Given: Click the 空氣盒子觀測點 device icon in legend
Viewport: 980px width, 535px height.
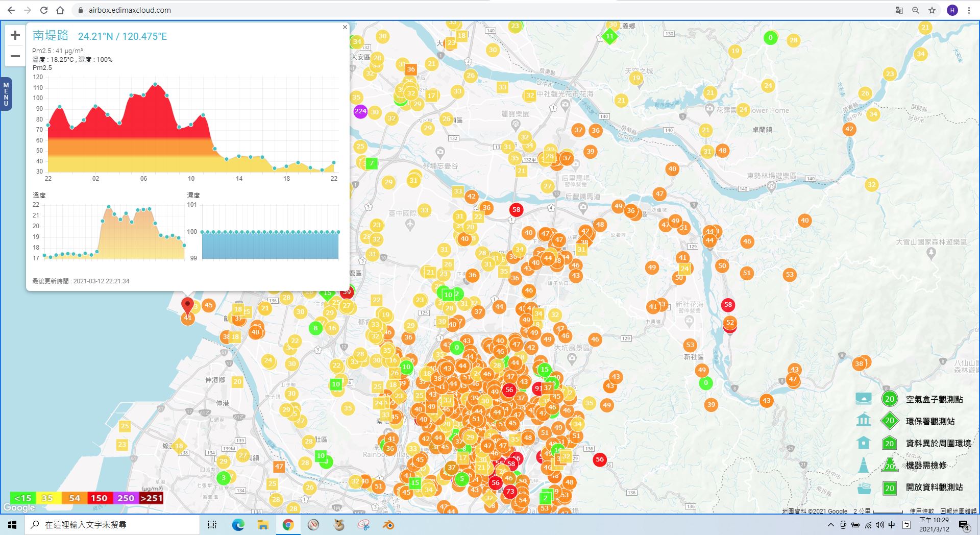Looking at the screenshot, I should pyautogui.click(x=864, y=399).
